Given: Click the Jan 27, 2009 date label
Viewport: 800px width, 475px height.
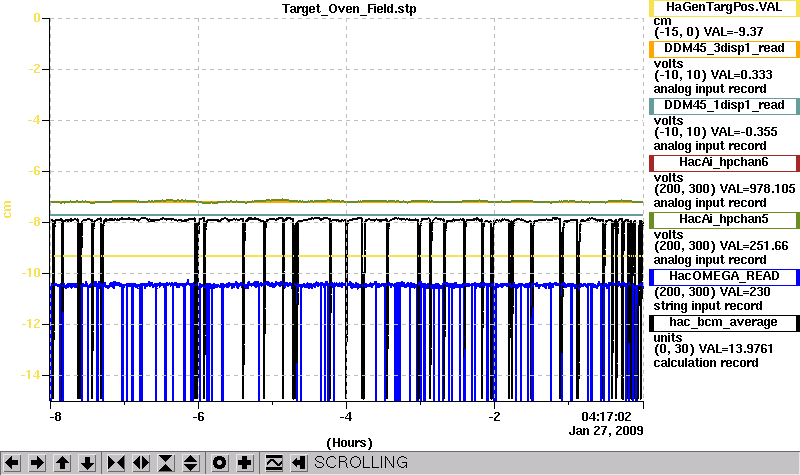Looking at the screenshot, I should [x=606, y=431].
